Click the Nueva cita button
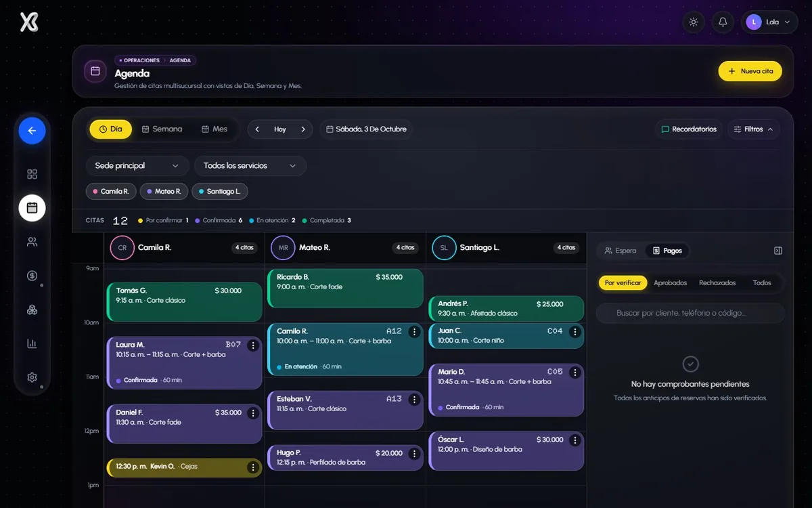Screen dimensions: 812x508 click(750, 71)
